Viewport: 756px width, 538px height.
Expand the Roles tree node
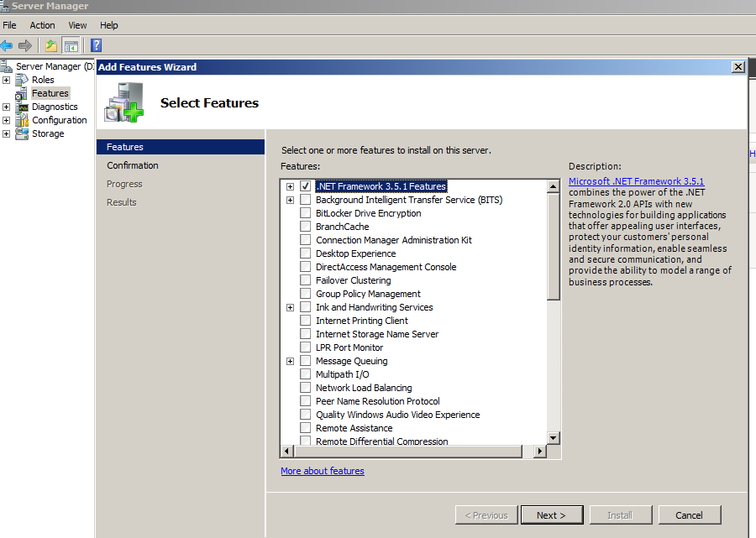pos(7,80)
